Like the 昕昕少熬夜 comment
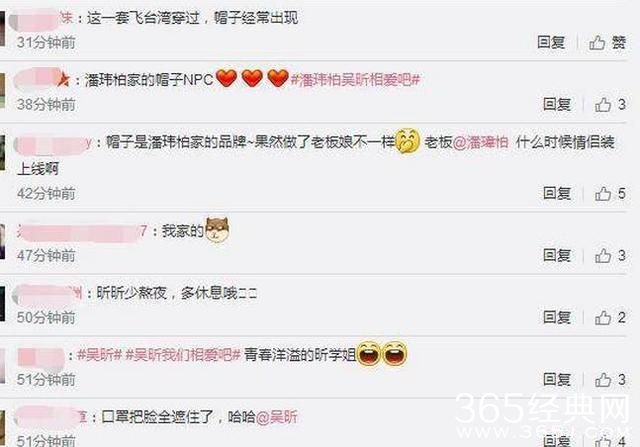 tap(610, 318)
